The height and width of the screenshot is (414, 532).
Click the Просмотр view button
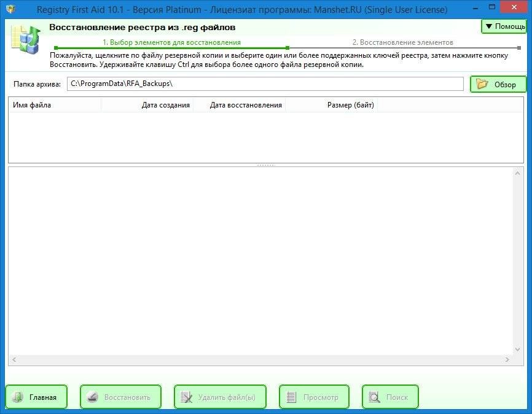coord(314,397)
